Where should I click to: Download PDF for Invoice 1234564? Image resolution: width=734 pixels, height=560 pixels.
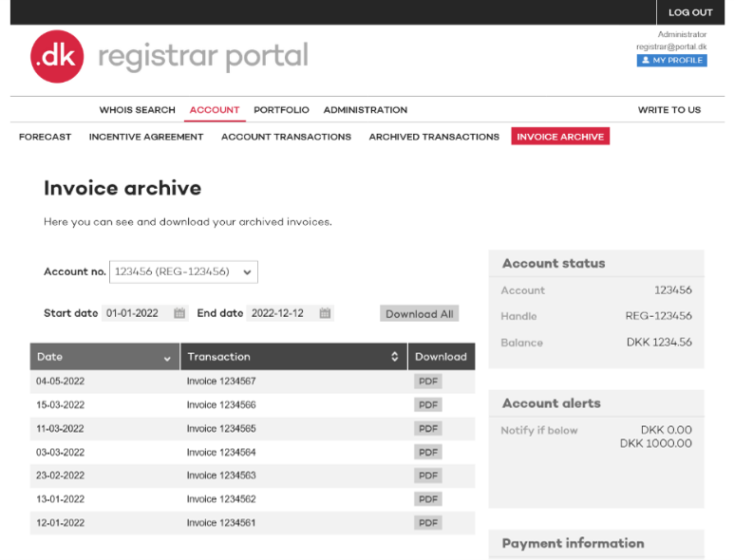click(x=428, y=452)
